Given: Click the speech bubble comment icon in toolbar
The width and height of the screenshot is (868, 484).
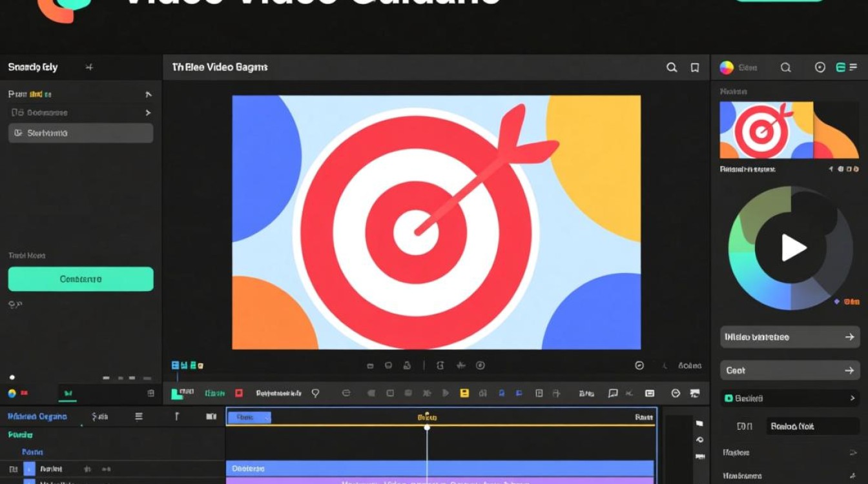Looking at the screenshot, I should pos(613,392).
